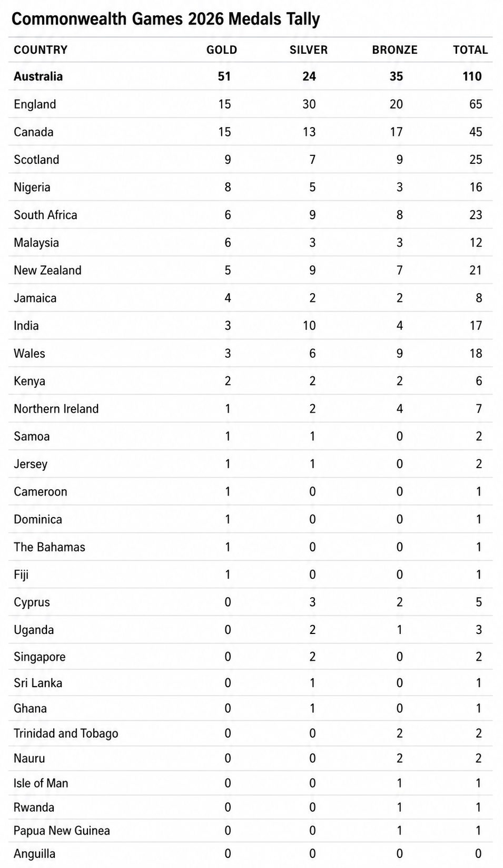Select South Africa row label
503x868 pixels.
click(x=45, y=215)
